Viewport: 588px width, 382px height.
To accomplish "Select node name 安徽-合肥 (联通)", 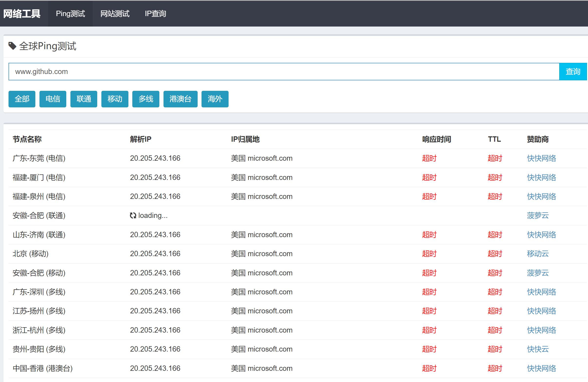I will [x=39, y=215].
